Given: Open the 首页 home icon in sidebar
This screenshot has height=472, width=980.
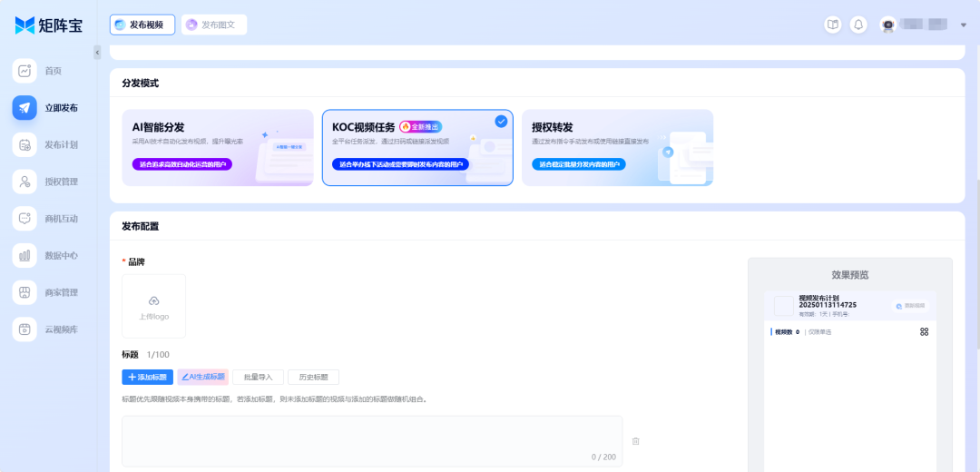Looking at the screenshot, I should (24, 71).
